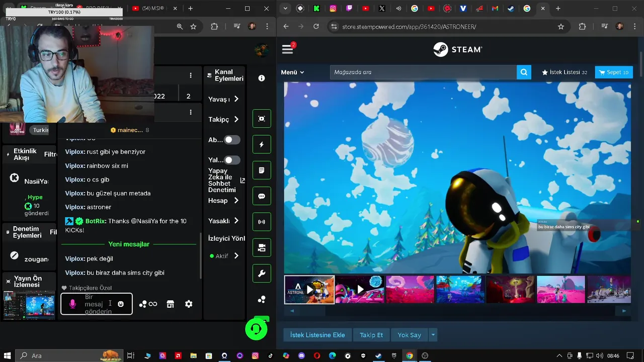Click the Yayın Ön İzlemesi preview thumbnail
This screenshot has height=362, width=644.
(30, 305)
